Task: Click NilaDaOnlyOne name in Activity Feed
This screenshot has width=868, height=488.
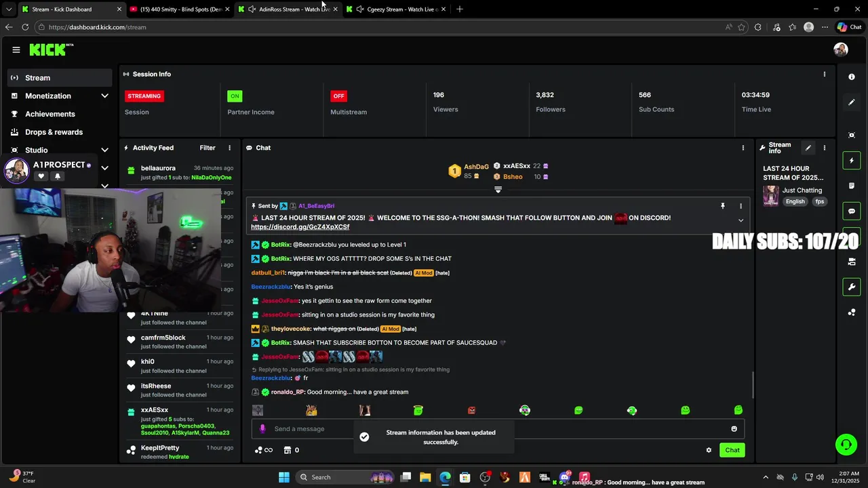Action: tap(212, 178)
